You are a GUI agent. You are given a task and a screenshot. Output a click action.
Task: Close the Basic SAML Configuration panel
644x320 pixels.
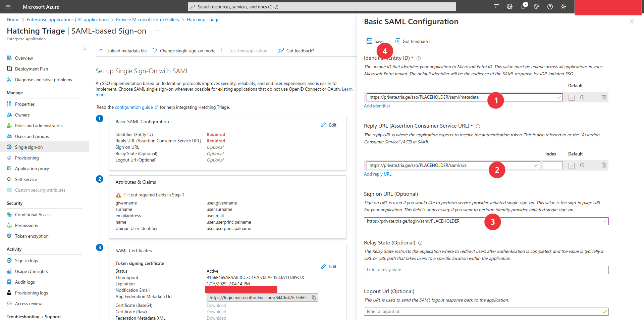tap(632, 21)
